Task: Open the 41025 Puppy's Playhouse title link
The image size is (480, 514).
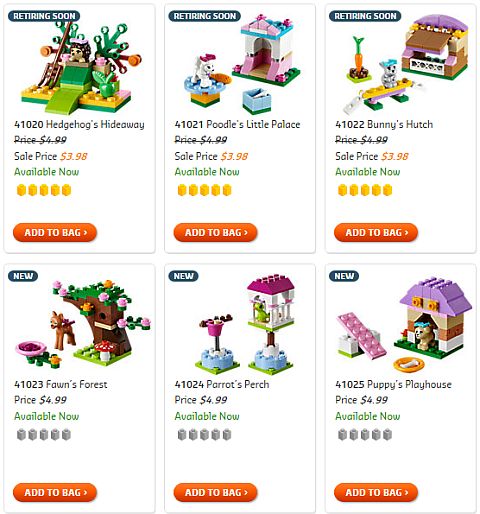Action: tap(393, 384)
